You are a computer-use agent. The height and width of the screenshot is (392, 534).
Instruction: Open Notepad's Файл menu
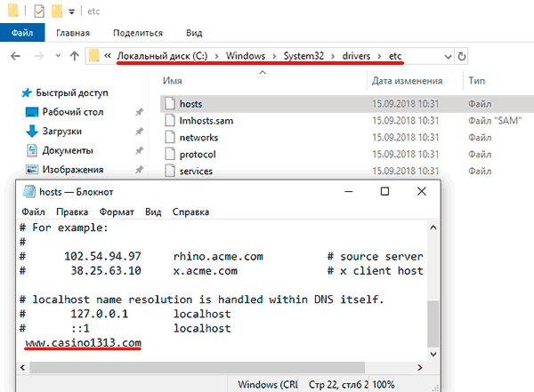pyautogui.click(x=34, y=212)
